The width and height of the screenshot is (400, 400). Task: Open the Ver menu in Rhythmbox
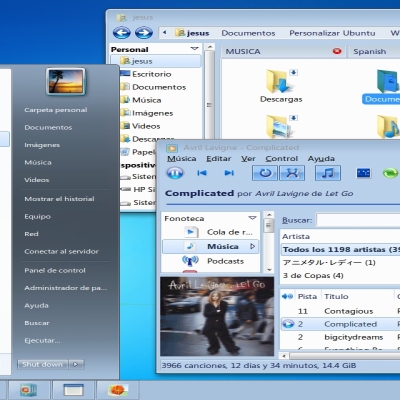pos(248,159)
